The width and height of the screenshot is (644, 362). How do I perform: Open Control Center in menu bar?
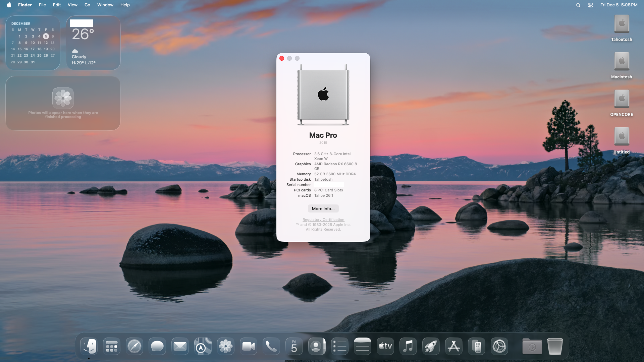[x=590, y=5]
